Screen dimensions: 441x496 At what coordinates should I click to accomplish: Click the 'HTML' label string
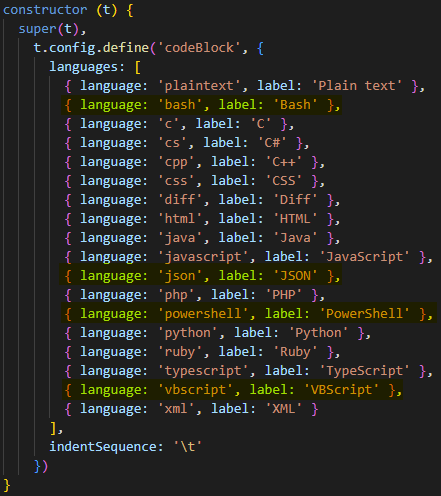click(295, 219)
